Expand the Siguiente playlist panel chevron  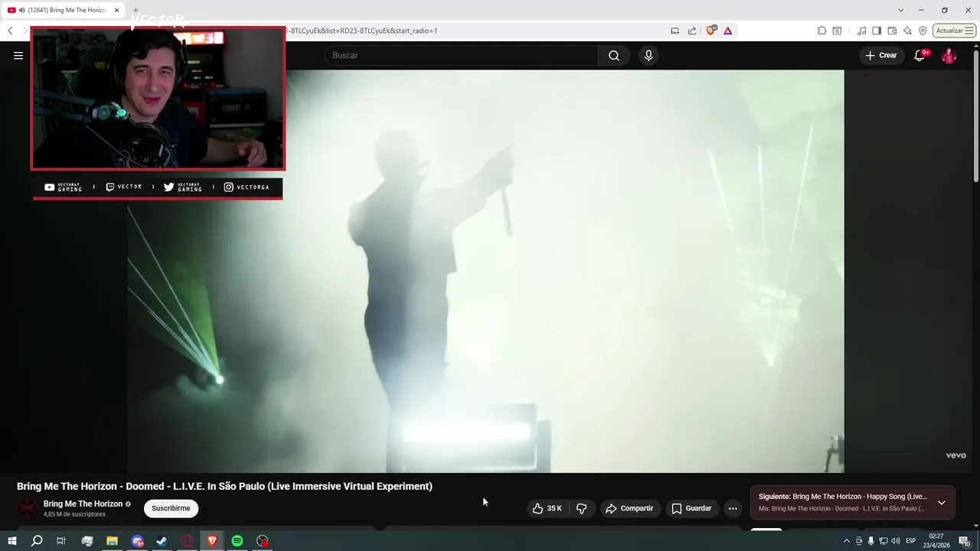pos(942,503)
